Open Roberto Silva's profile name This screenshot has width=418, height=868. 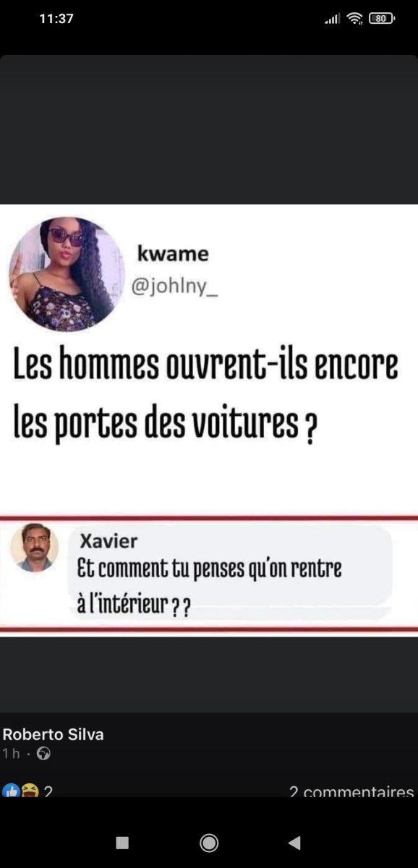pyautogui.click(x=54, y=734)
